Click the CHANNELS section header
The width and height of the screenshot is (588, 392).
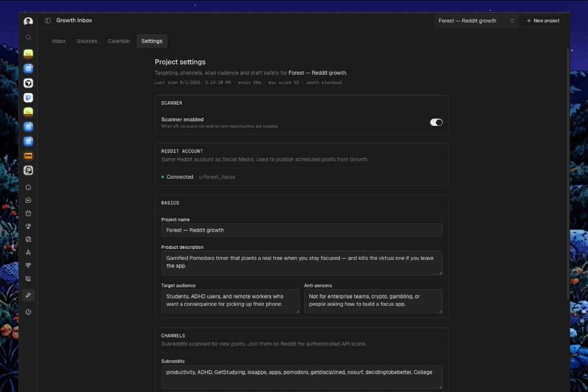tap(173, 336)
